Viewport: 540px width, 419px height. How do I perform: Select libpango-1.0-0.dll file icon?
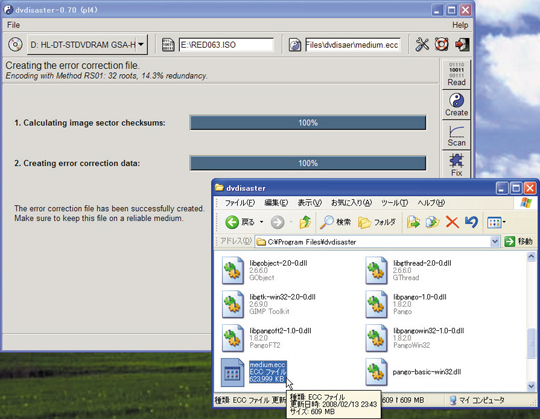pyautogui.click(x=376, y=304)
